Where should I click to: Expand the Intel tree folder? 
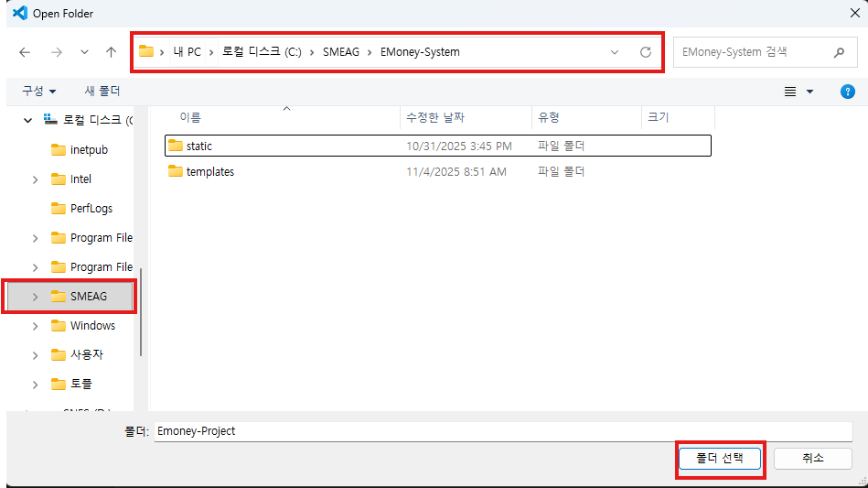(x=36, y=179)
